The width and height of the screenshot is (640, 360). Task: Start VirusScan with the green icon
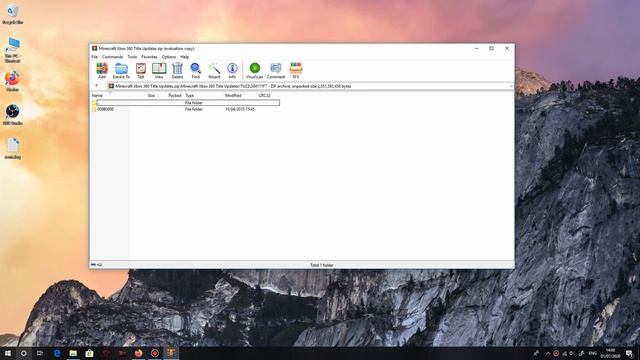[x=255, y=70]
